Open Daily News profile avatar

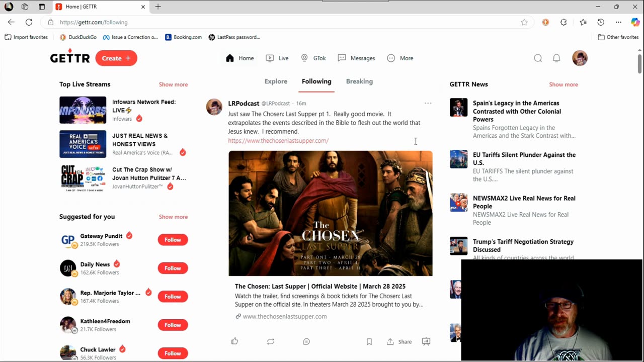point(68,268)
